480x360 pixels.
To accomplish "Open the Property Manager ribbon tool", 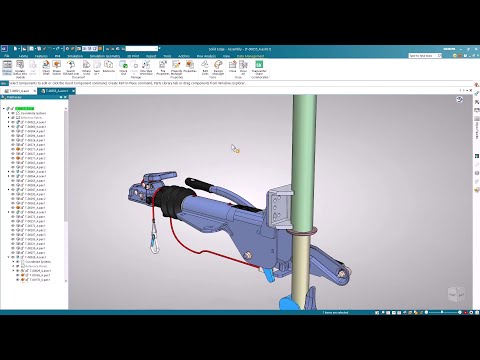I will point(176,68).
